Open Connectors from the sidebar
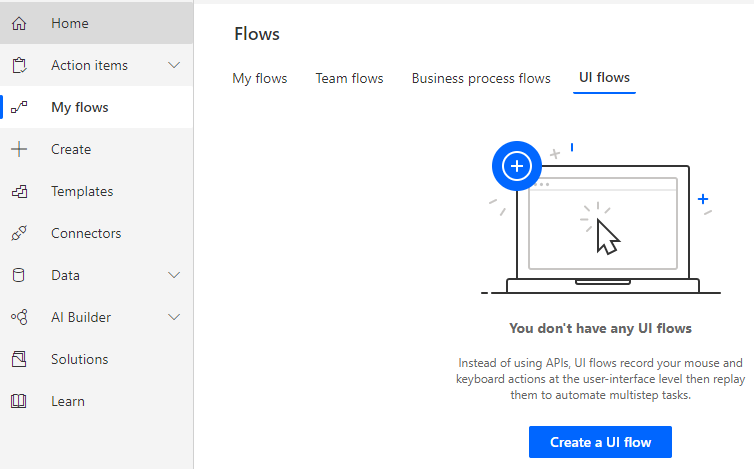The height and width of the screenshot is (469, 754). (96, 233)
